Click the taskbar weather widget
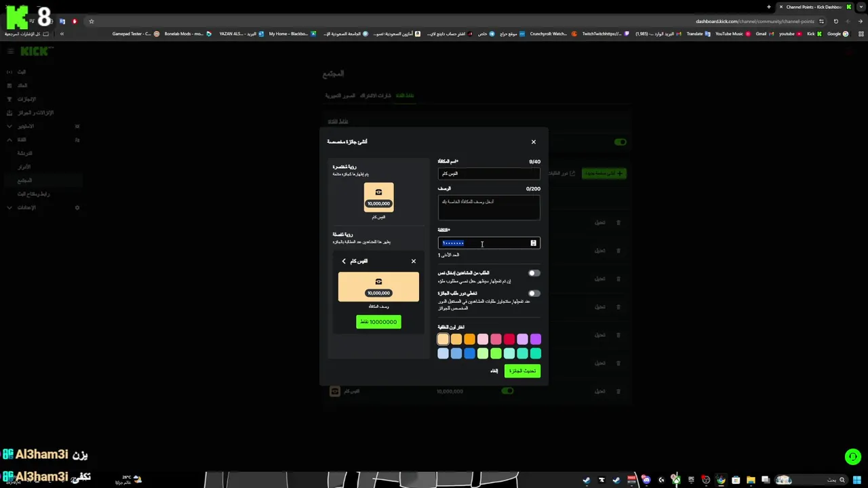This screenshot has width=868, height=488. click(128, 480)
